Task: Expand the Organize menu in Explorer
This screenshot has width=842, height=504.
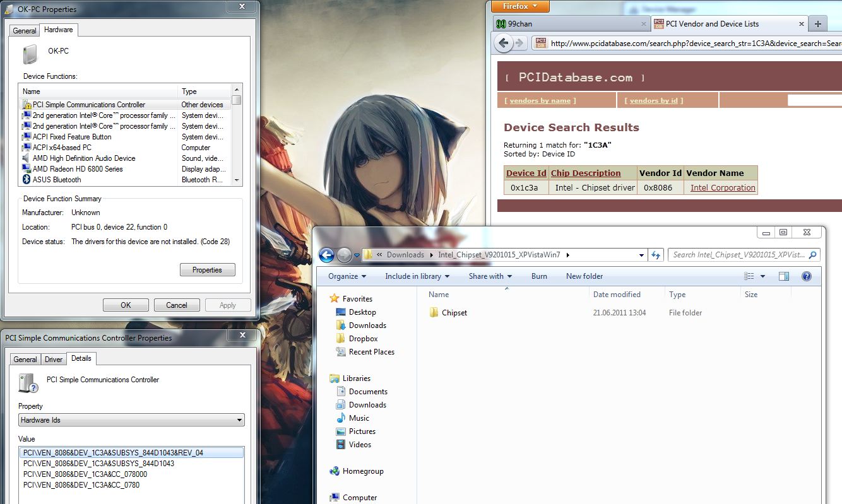Action: tap(347, 276)
